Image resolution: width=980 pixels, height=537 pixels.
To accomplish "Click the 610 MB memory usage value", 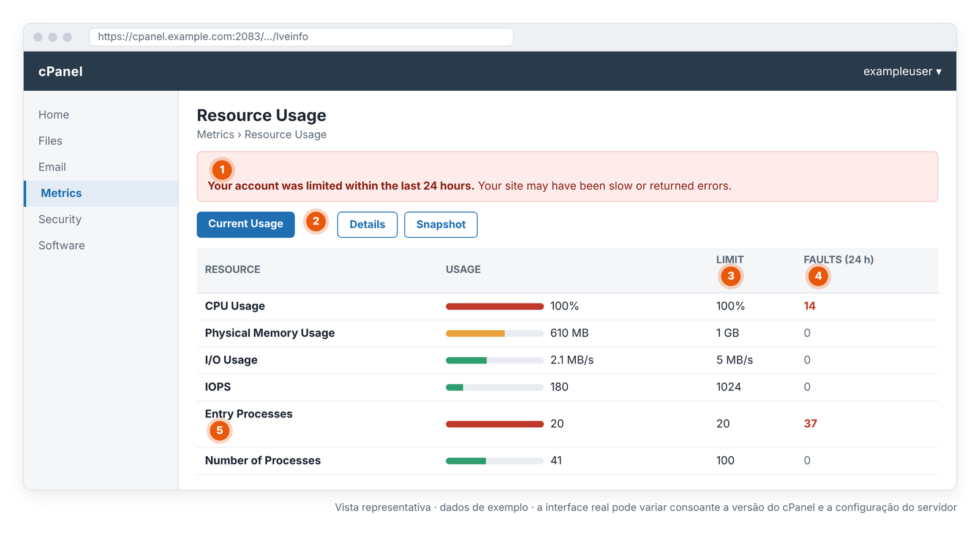I will [x=570, y=333].
